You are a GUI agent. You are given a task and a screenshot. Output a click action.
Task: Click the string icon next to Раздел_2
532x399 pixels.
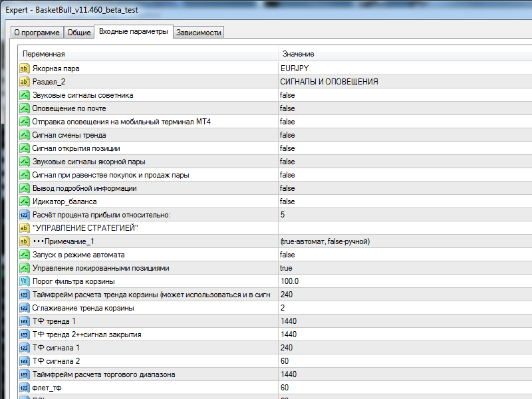click(25, 82)
